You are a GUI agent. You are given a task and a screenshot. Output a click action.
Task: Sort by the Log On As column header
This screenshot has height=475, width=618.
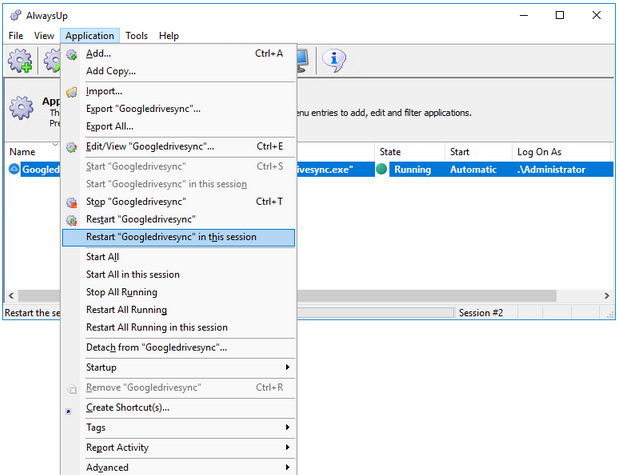coord(561,152)
